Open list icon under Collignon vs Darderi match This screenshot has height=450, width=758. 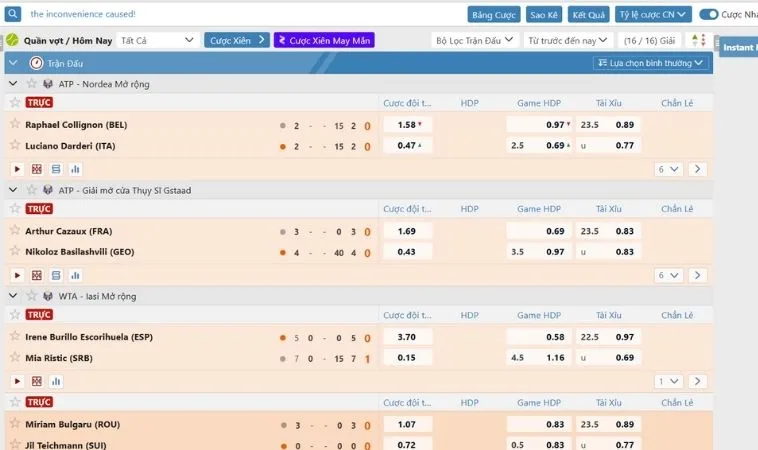[x=56, y=169]
